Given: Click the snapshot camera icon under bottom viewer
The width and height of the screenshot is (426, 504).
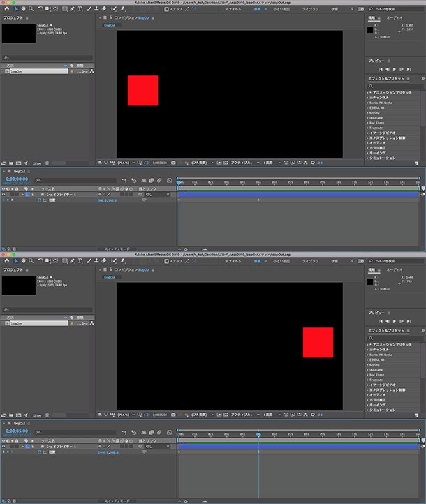Looking at the screenshot, I should pos(173,415).
